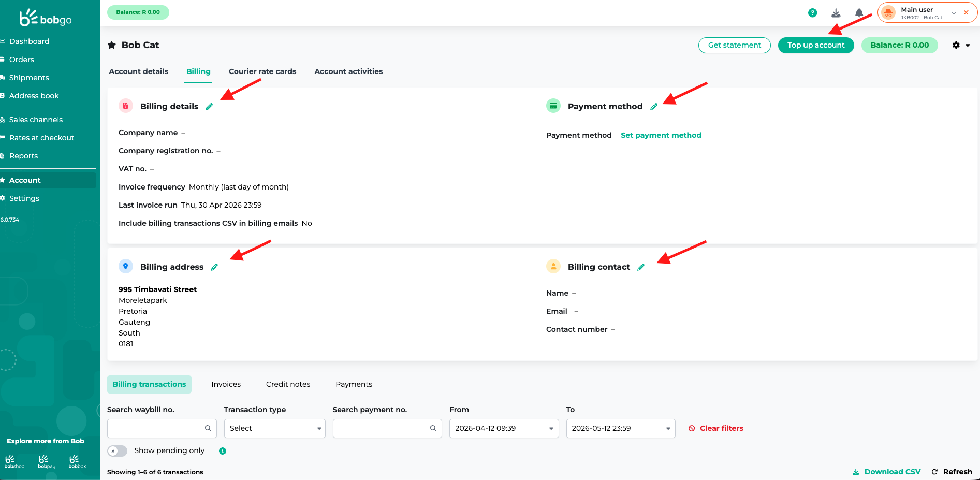Click info icon next to Show pending only

point(223,451)
